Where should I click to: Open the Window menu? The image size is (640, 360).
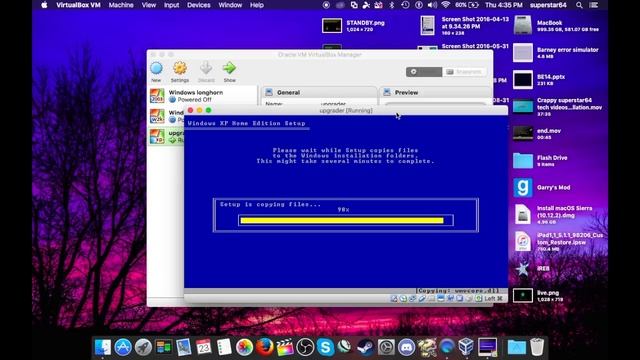[x=230, y=5]
